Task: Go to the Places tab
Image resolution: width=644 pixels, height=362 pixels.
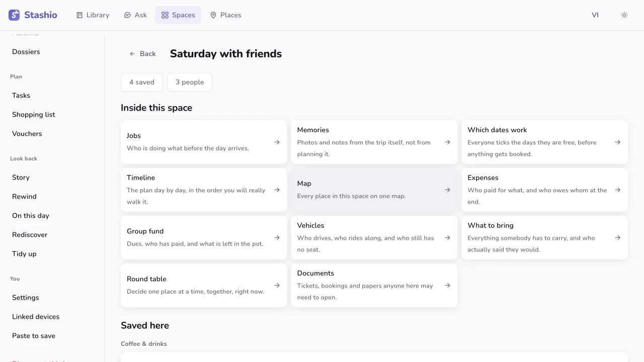Action: click(x=225, y=15)
